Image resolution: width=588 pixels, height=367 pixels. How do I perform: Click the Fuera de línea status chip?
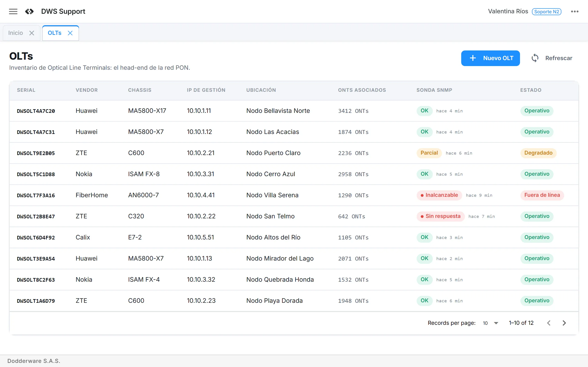pyautogui.click(x=542, y=195)
